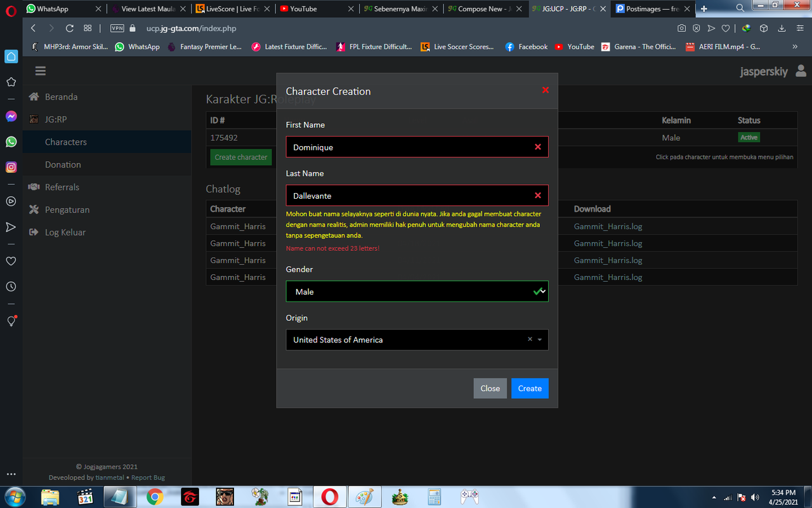Take a snapshot with the camera icon
Screen dimensions: 812x508
click(681, 28)
